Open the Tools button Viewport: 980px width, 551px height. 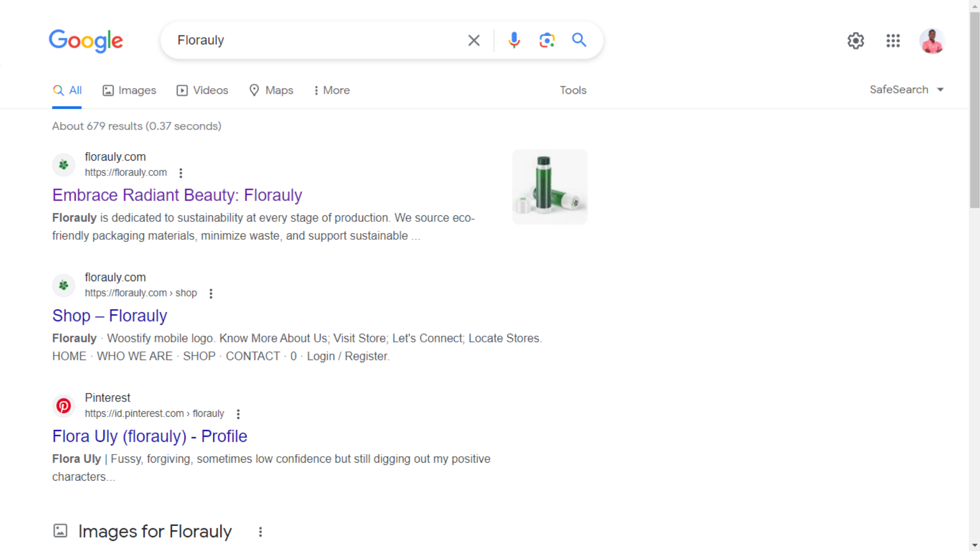pos(573,90)
